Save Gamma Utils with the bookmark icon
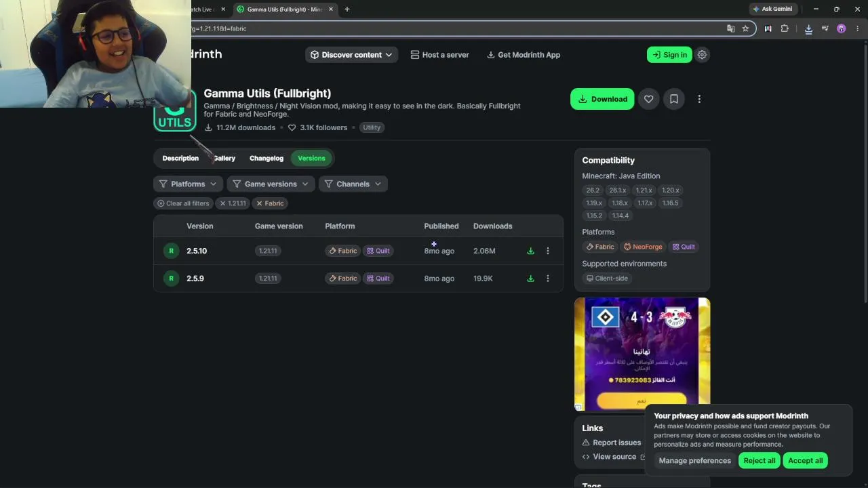This screenshot has height=488, width=868. tap(674, 99)
